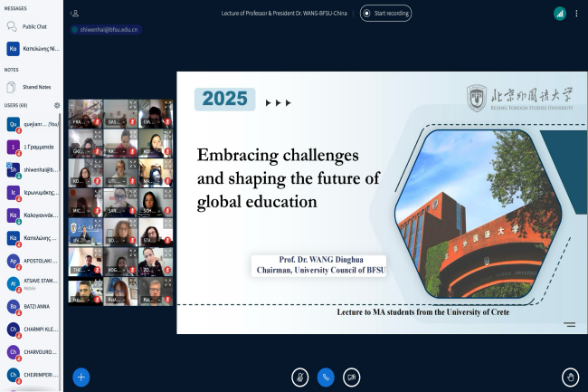Click the leave audio phone icon
The height and width of the screenshot is (392, 588).
[325, 377]
